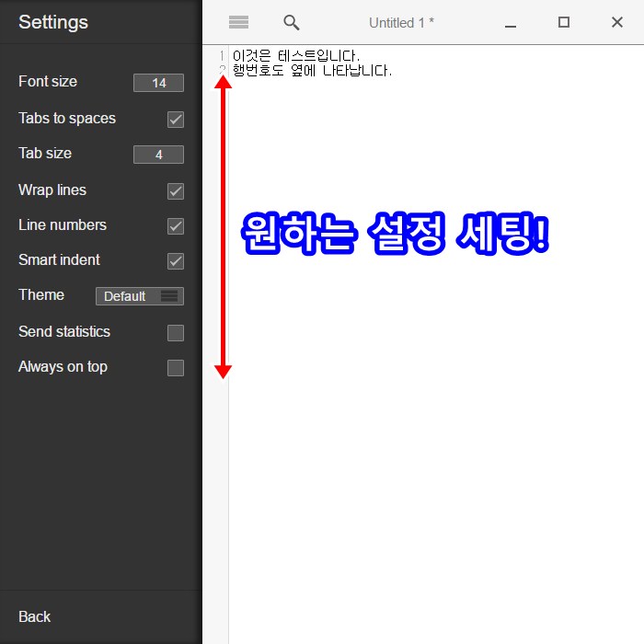Go Back from the Settings panel
This screenshot has width=644, height=644.
point(35,617)
